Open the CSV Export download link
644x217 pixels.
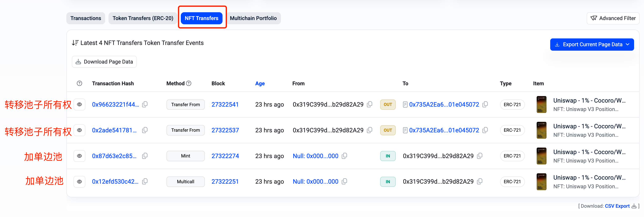tap(617, 206)
